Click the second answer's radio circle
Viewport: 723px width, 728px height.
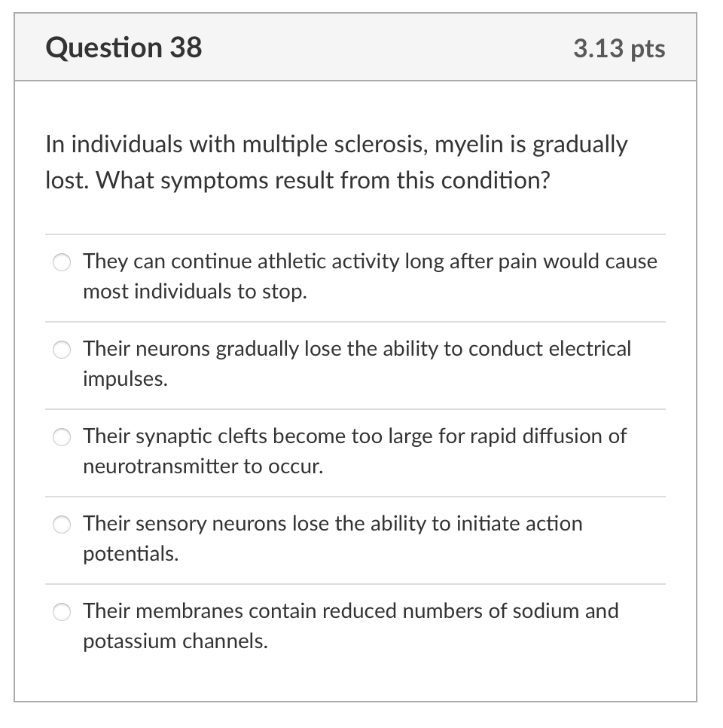[x=61, y=350]
